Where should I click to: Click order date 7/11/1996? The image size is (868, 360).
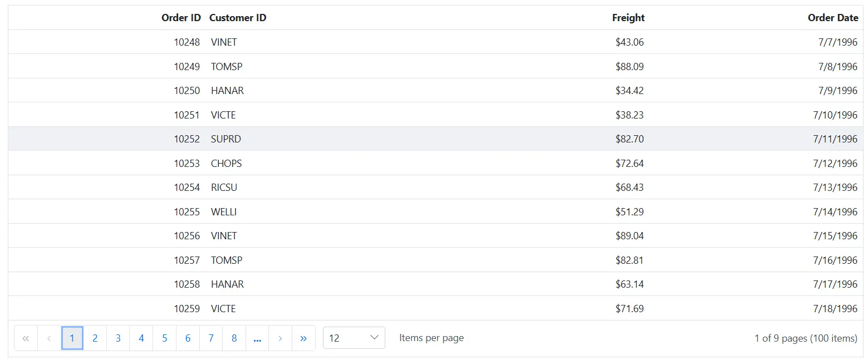[835, 139]
